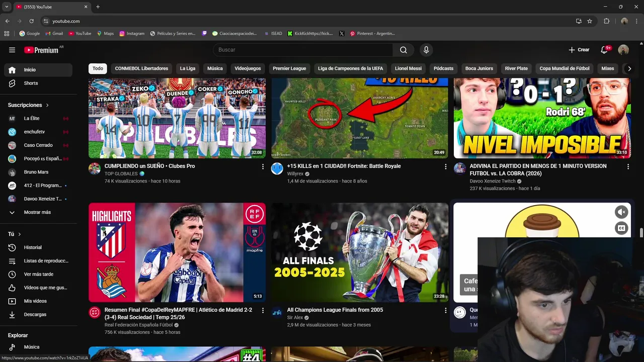Open the account avatar menu in YouTube header

[623, 50]
